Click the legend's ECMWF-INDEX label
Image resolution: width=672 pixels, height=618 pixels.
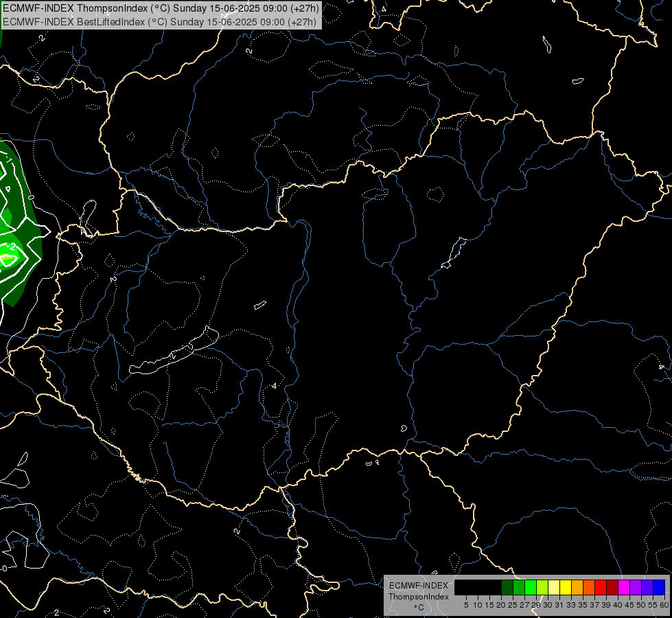[419, 586]
